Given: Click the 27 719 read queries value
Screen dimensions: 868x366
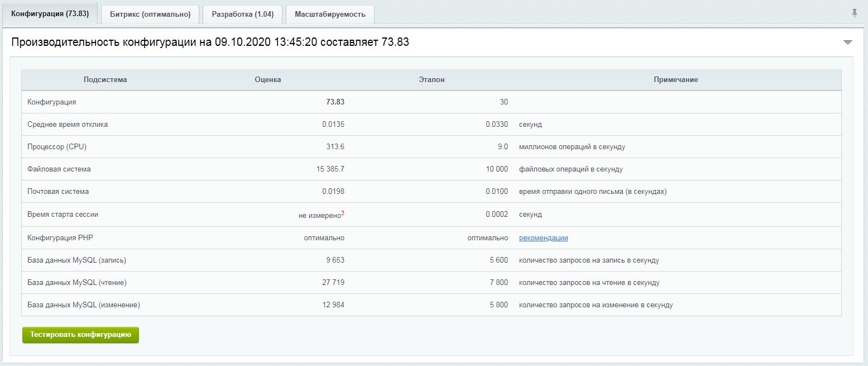Looking at the screenshot, I should coord(333,283).
